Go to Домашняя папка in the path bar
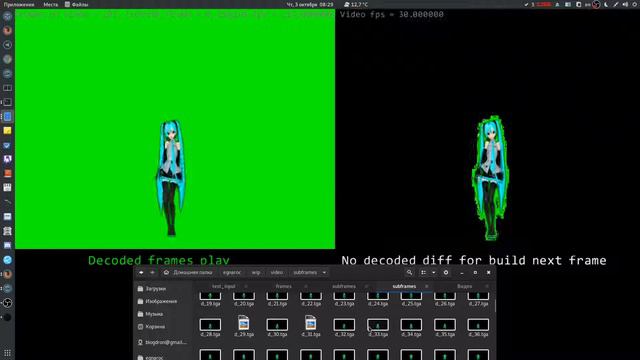The image size is (640, 360). (x=188, y=272)
